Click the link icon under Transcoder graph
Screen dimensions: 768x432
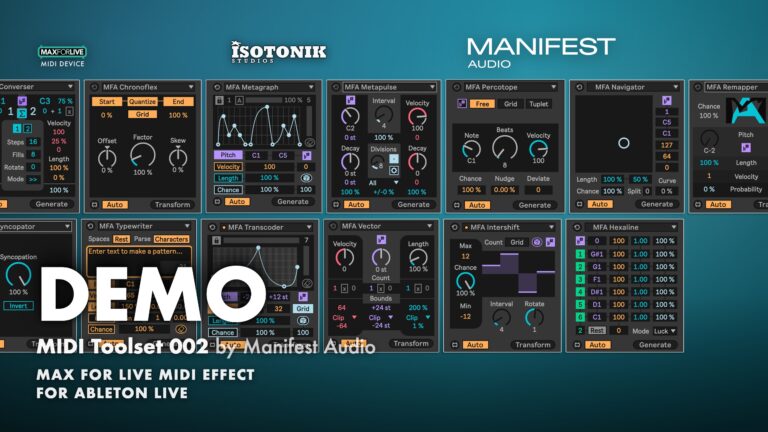(x=307, y=283)
